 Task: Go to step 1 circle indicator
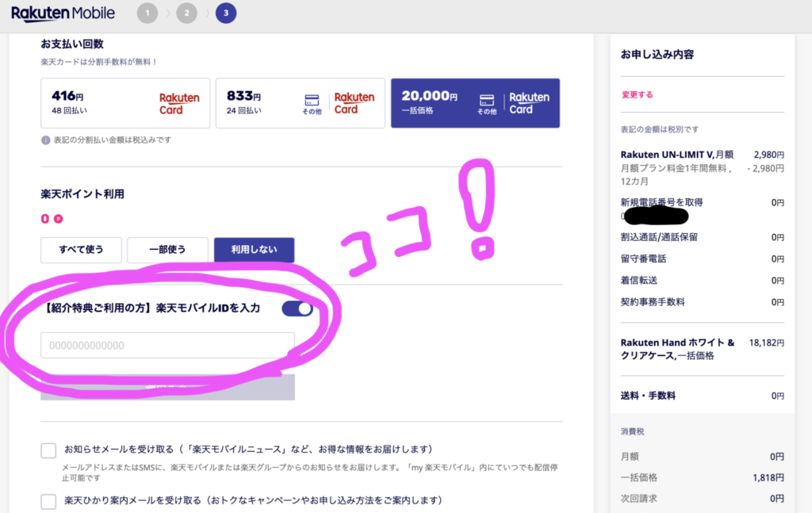[x=147, y=13]
